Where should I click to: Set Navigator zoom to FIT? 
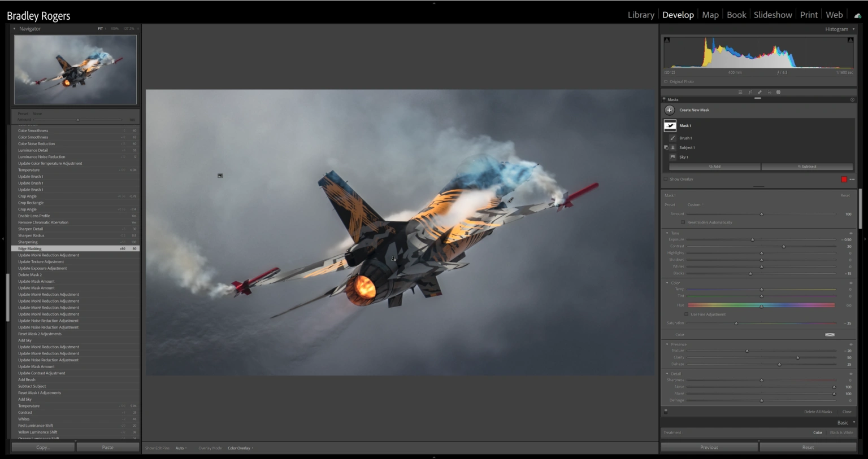click(101, 29)
